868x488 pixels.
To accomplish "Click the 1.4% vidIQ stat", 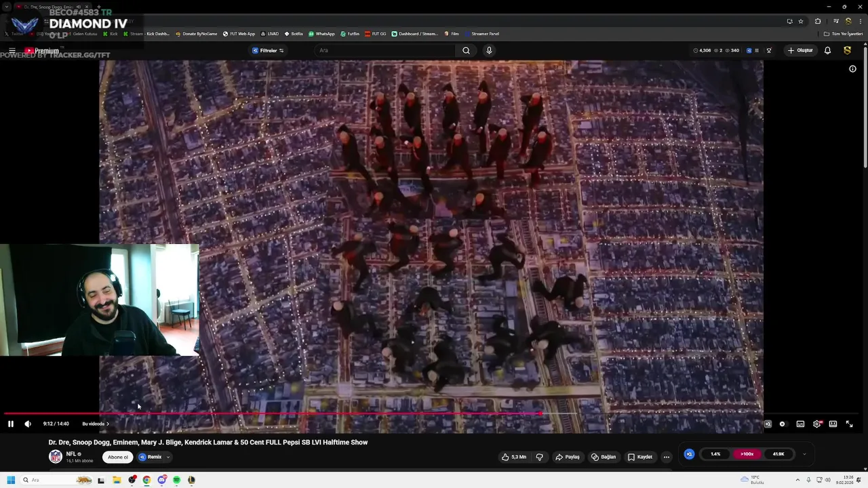I will coord(715,454).
